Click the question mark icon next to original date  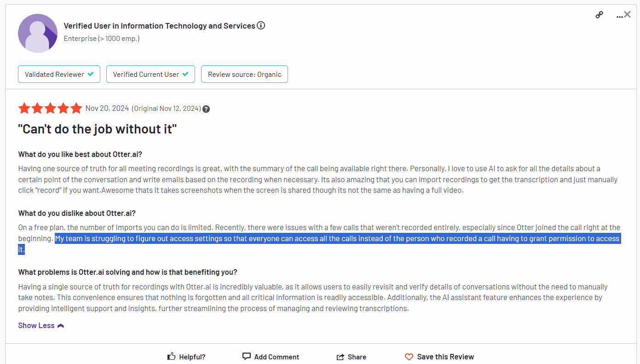pos(206,109)
